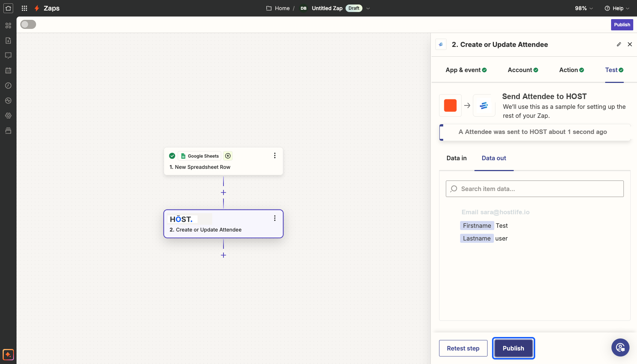Image resolution: width=637 pixels, height=364 pixels.
Task: Click the green check on Google Sheets step
Action: coord(172,156)
